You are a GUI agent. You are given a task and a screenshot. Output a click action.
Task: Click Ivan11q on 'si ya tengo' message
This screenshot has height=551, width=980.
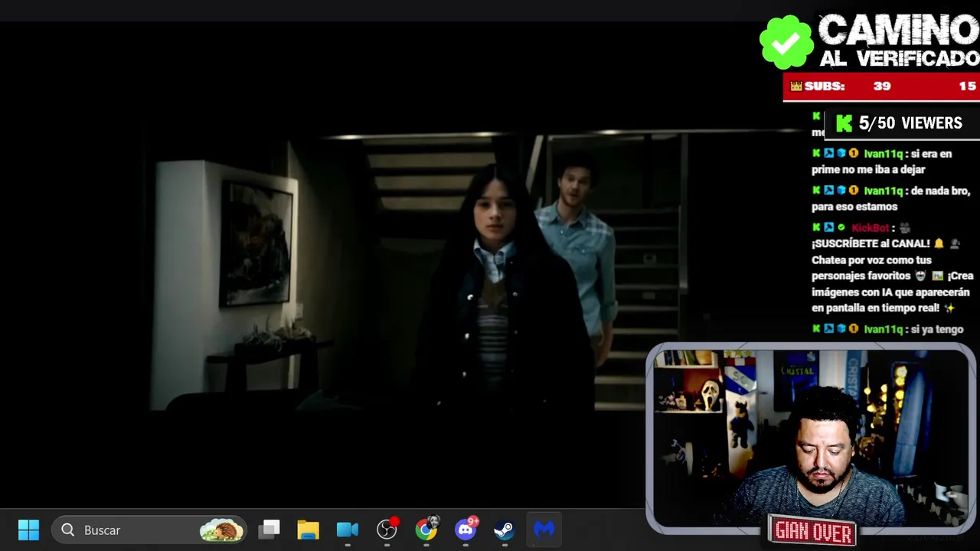(883, 329)
